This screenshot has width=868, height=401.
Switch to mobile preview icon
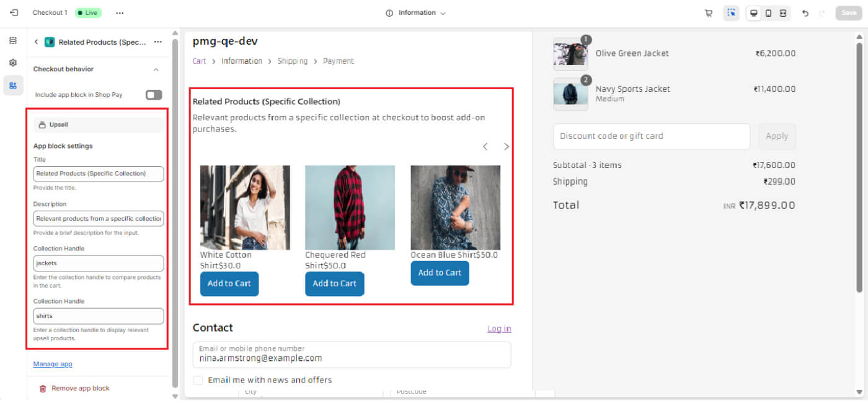click(768, 13)
